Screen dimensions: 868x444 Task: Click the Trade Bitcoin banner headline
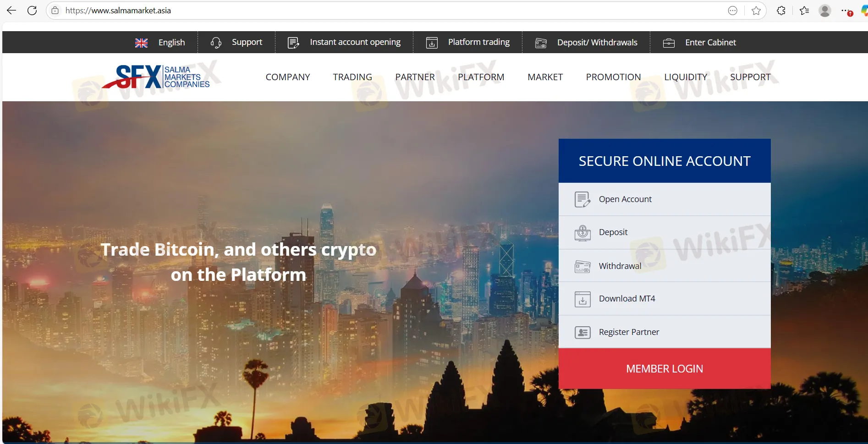point(238,262)
